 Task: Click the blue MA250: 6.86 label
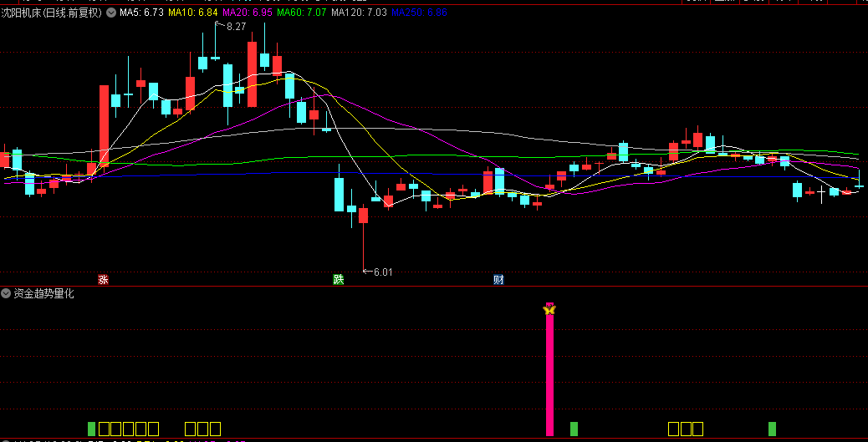pyautogui.click(x=419, y=13)
